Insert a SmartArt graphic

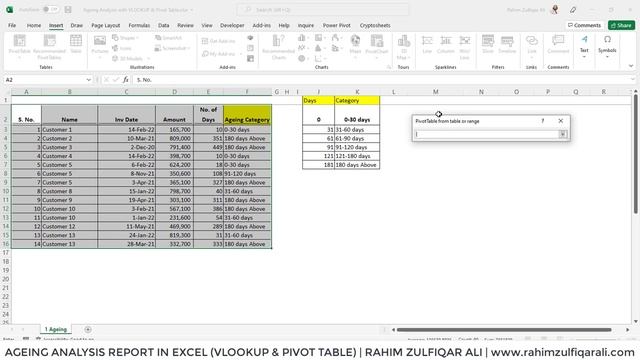[x=168, y=38]
